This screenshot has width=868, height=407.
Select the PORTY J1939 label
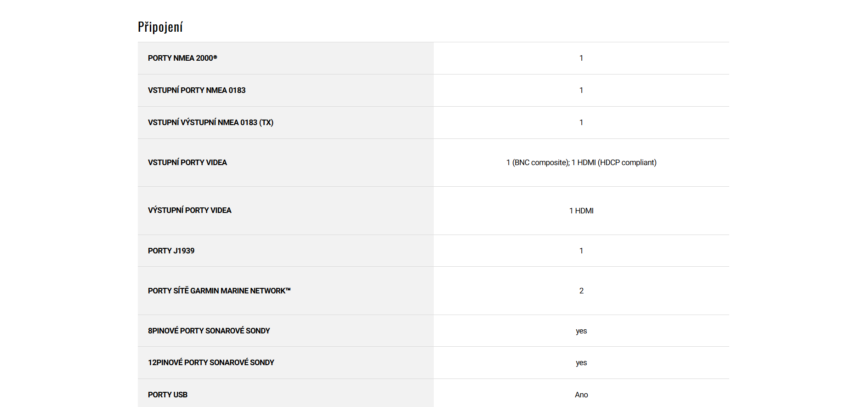[171, 251]
